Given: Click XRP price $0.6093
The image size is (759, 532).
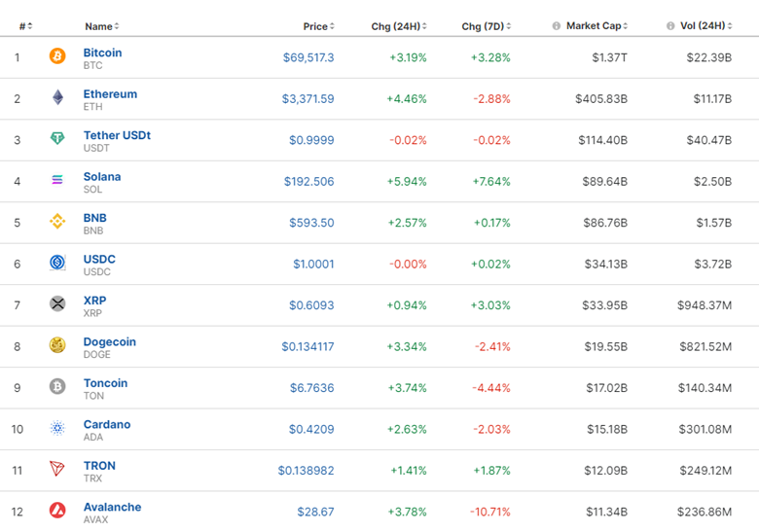Looking at the screenshot, I should pos(311,305).
